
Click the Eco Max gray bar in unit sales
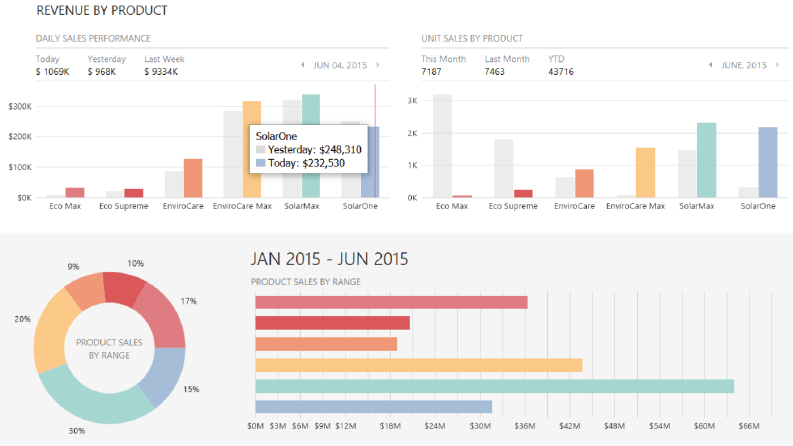[443, 146]
